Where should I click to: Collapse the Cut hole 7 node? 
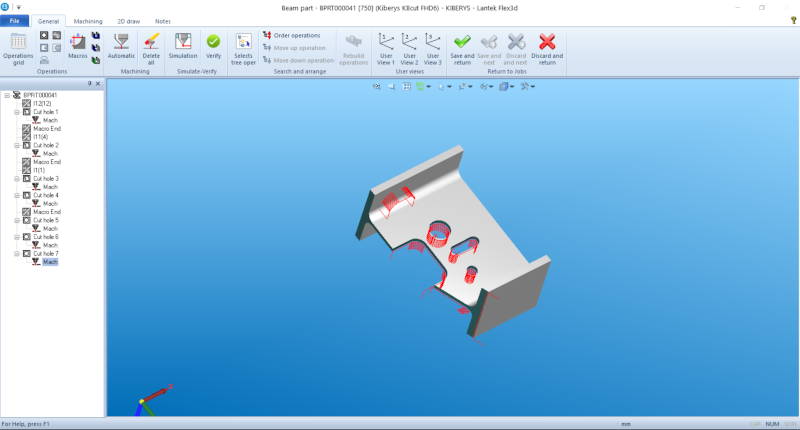(17, 254)
